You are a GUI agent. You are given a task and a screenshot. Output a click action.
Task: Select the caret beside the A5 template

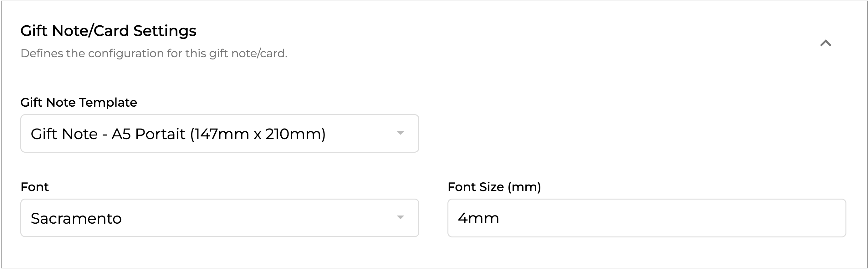click(400, 133)
